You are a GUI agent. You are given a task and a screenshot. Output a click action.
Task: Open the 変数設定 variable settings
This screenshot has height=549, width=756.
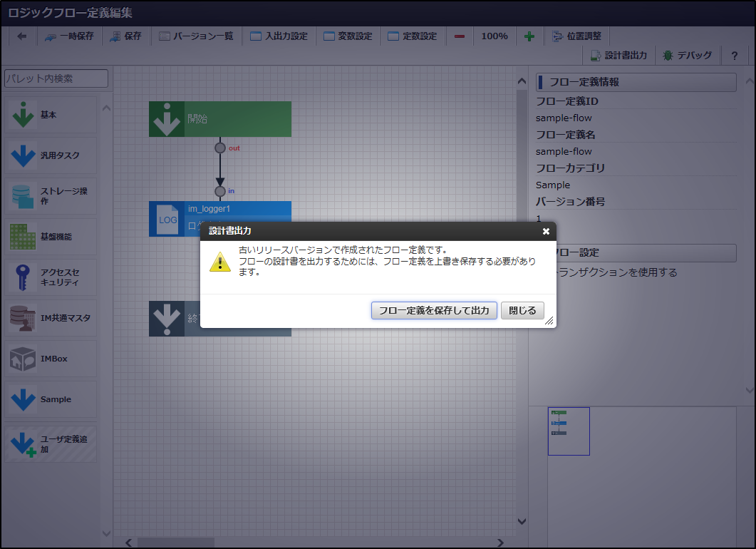pos(348,36)
